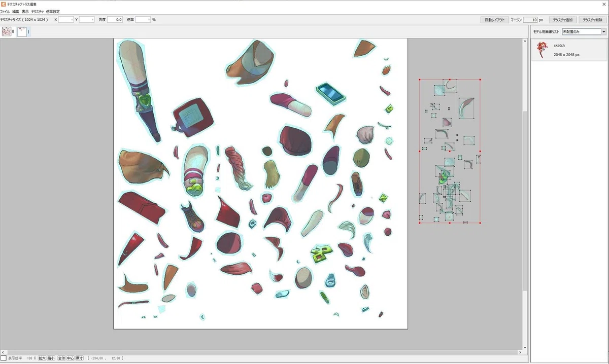Select the brown laced boot piece
The image size is (609, 364).
[192, 216]
